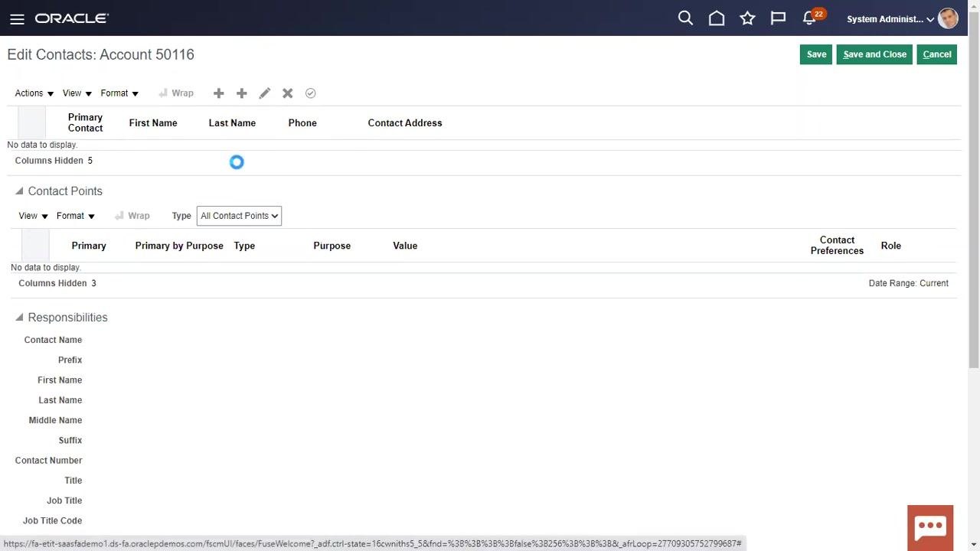Viewport: 980px width, 551px height.
Task: Click Save and Close
Action: click(x=874, y=54)
